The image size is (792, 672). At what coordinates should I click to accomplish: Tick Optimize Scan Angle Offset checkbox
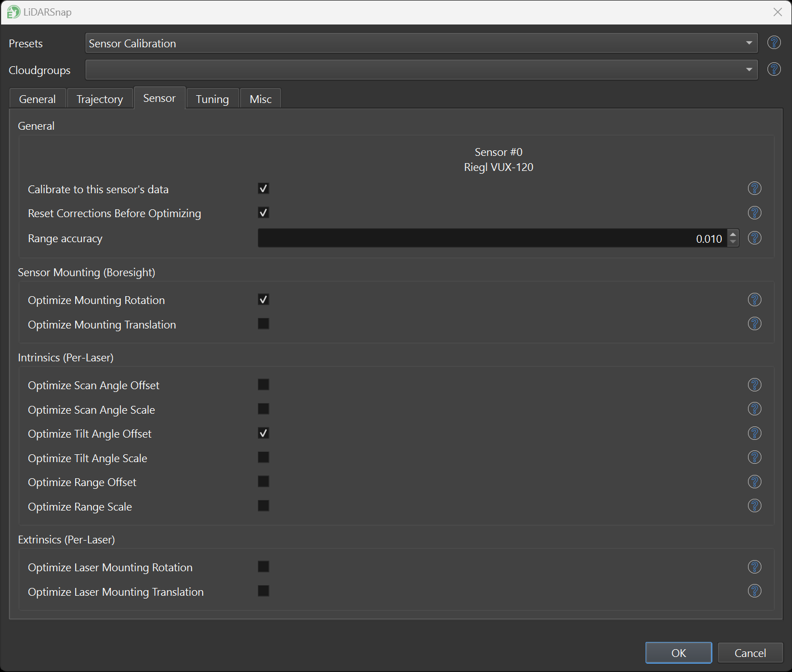[x=263, y=385]
